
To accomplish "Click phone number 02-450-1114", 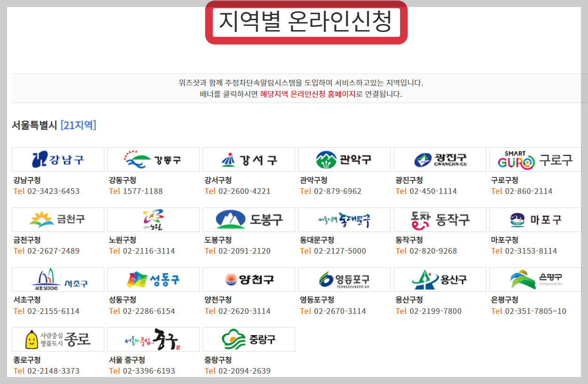I will tap(433, 191).
